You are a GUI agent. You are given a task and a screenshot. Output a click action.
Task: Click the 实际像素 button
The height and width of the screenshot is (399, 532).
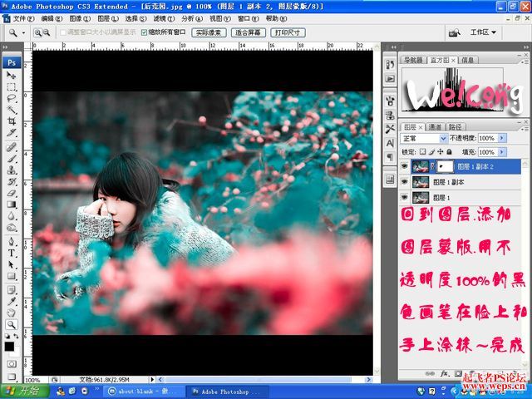(x=208, y=32)
